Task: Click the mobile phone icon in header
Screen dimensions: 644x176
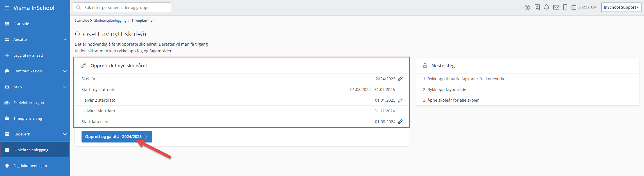Action: click(x=565, y=7)
